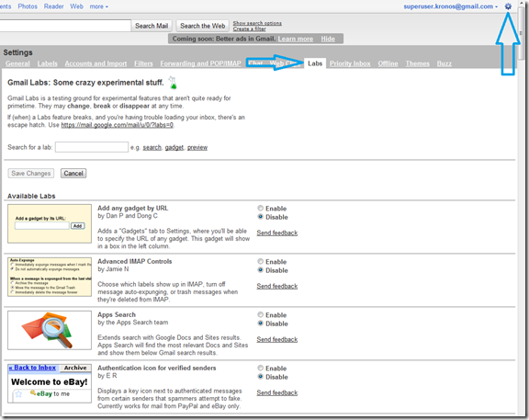Open the Filters tab
Image resolution: width=529 pixels, height=420 pixels.
(x=143, y=63)
